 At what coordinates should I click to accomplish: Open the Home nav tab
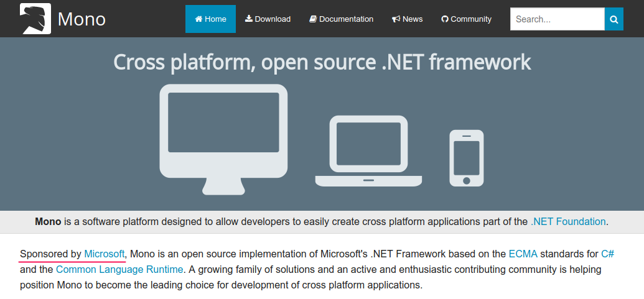pos(210,19)
